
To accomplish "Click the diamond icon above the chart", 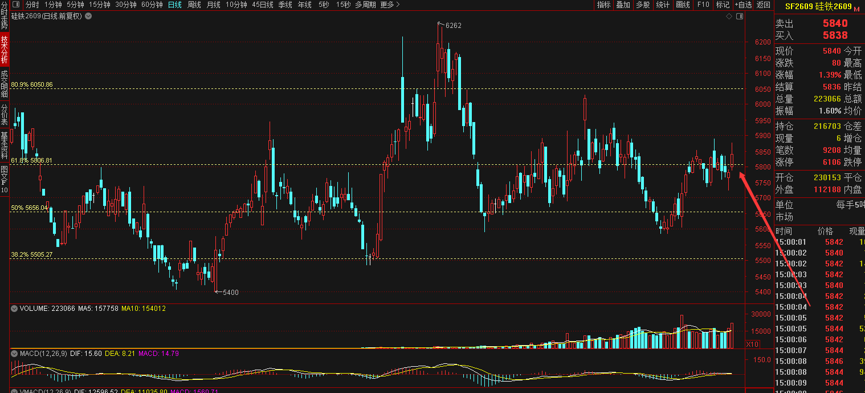I will click(x=729, y=17).
